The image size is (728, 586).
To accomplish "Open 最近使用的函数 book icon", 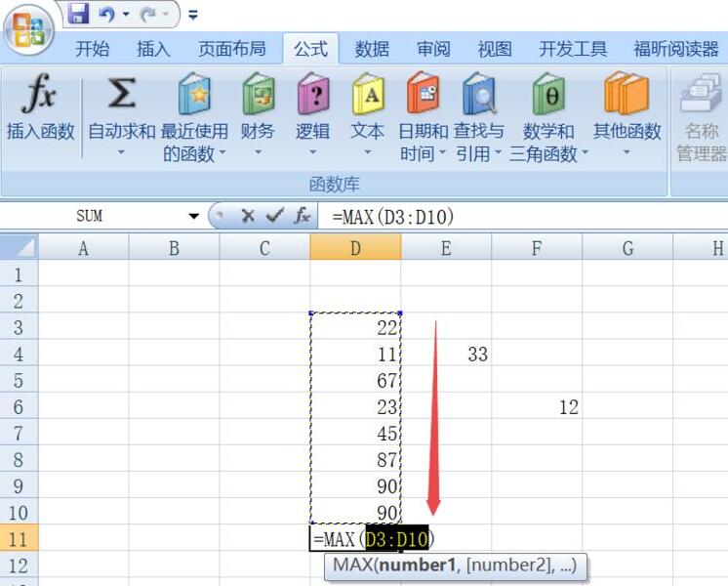I will (194, 93).
